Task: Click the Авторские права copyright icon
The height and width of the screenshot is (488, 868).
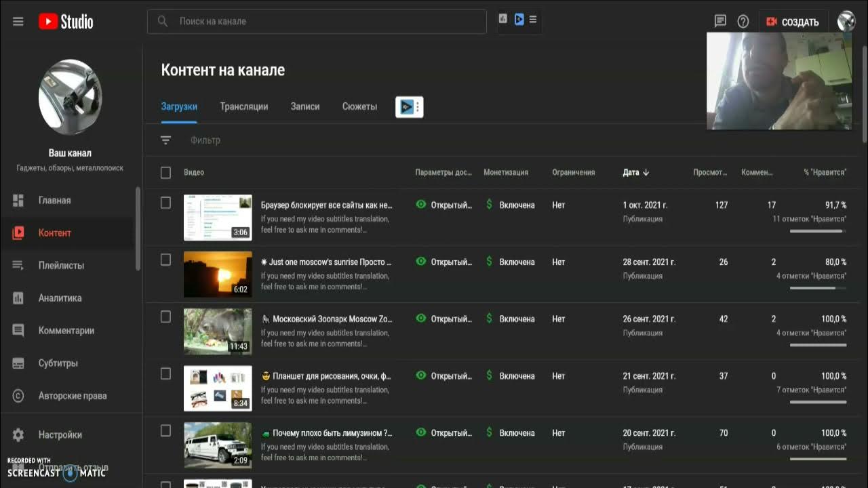Action: click(18, 396)
